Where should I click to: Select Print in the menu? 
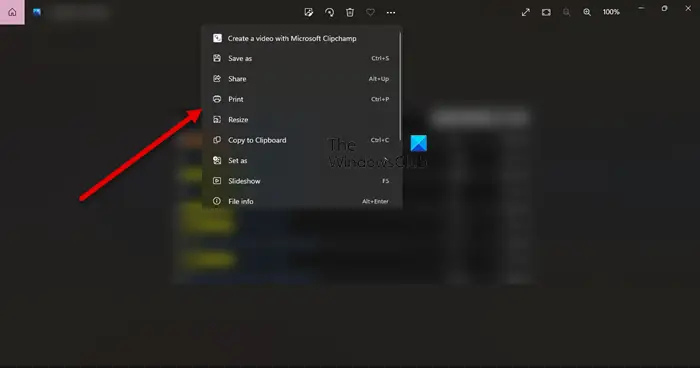pyautogui.click(x=302, y=99)
